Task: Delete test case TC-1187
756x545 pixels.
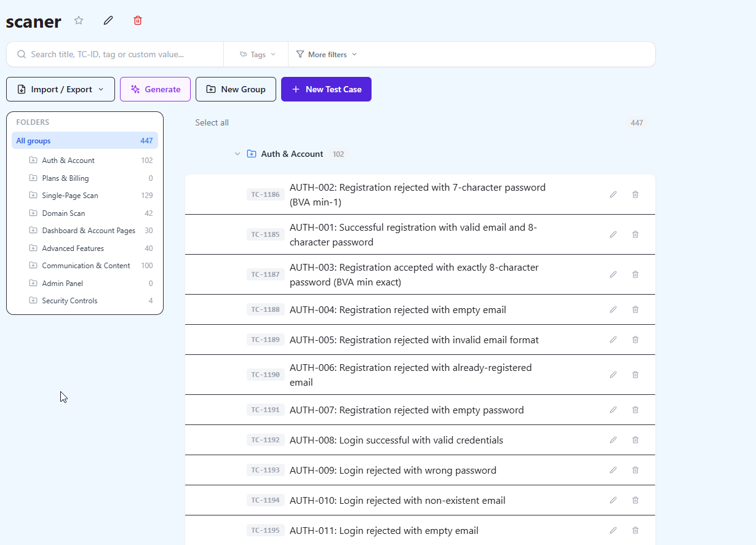Action: [635, 274]
